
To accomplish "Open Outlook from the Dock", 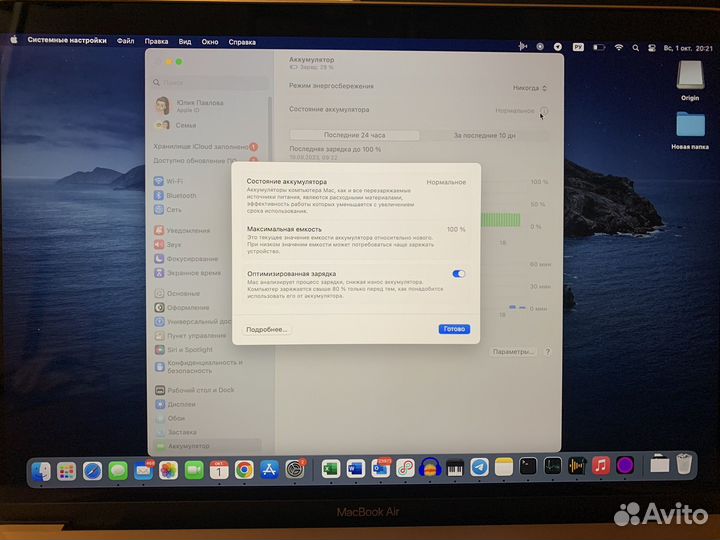I will [x=381, y=468].
